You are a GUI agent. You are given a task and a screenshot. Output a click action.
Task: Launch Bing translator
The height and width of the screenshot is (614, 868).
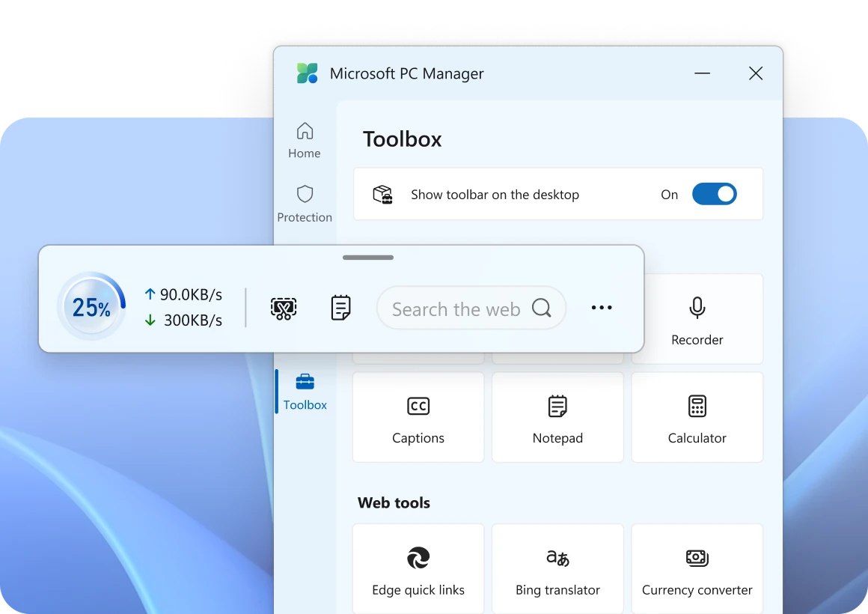pos(557,569)
